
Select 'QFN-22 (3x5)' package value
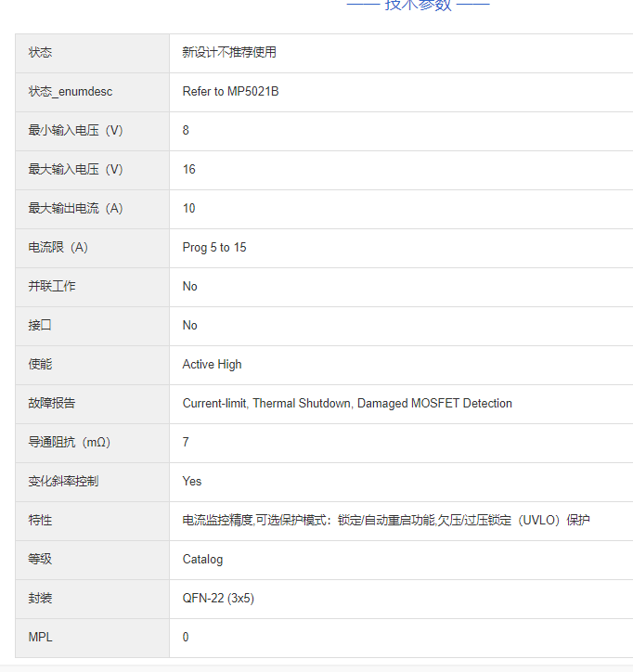tap(218, 599)
